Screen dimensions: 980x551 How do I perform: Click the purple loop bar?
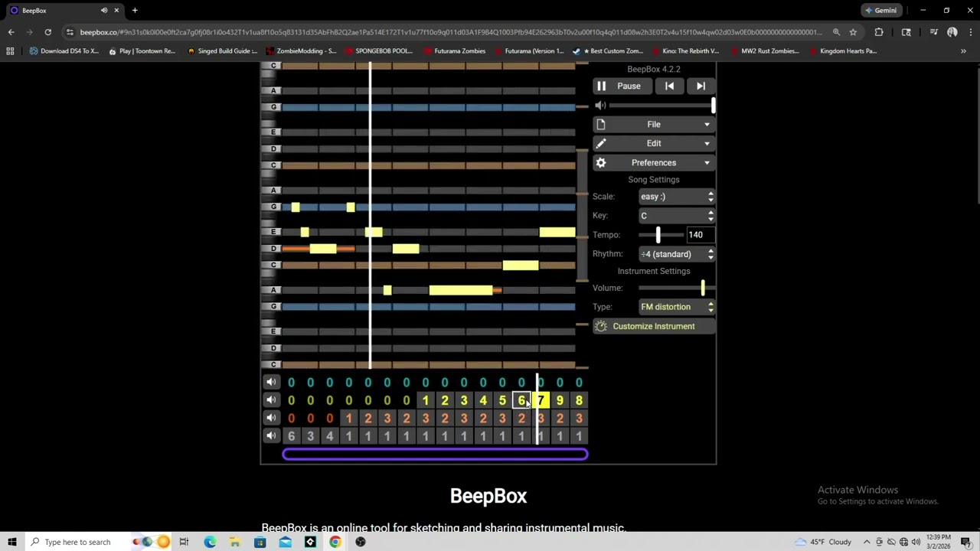coord(435,455)
